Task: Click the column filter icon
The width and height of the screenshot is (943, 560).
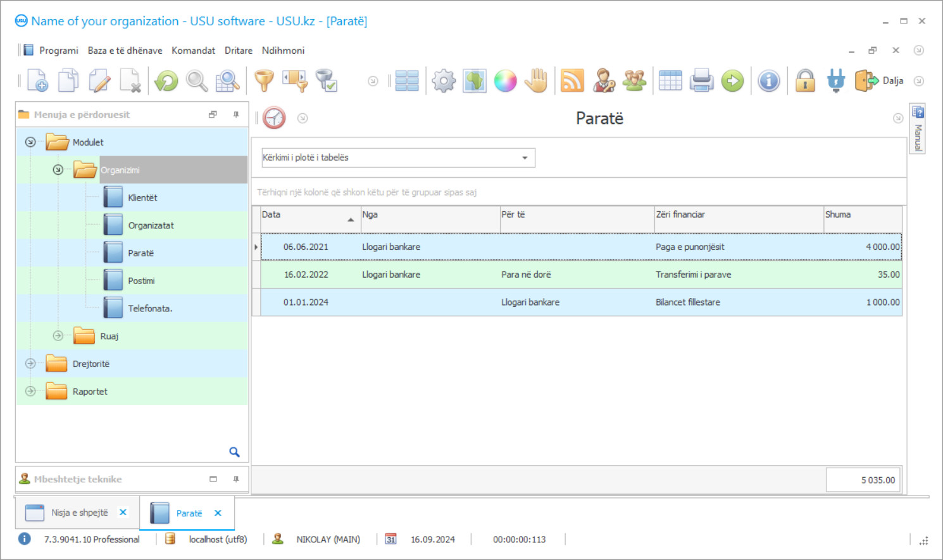Action: (x=295, y=81)
